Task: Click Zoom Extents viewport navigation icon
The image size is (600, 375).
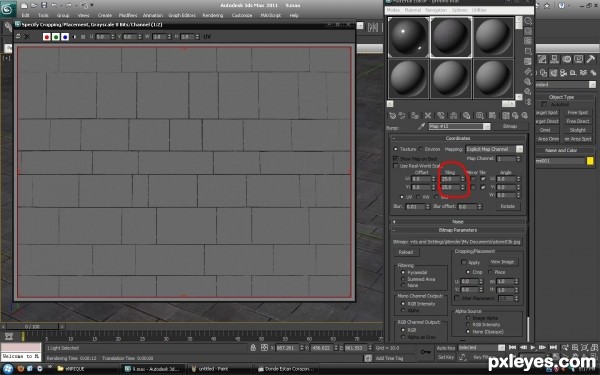Action: click(584, 347)
